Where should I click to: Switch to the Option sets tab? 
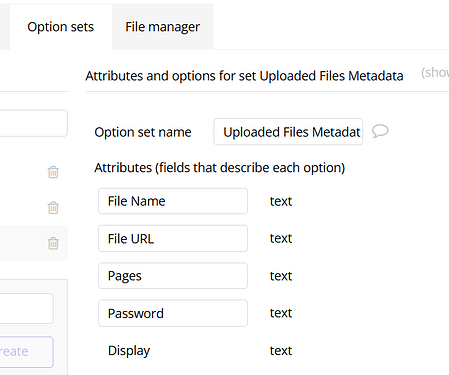[61, 27]
